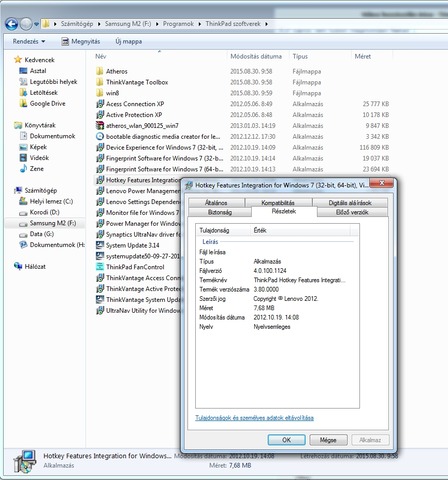
Task: Select Helyi lemez (C:) drive
Action: point(51,201)
